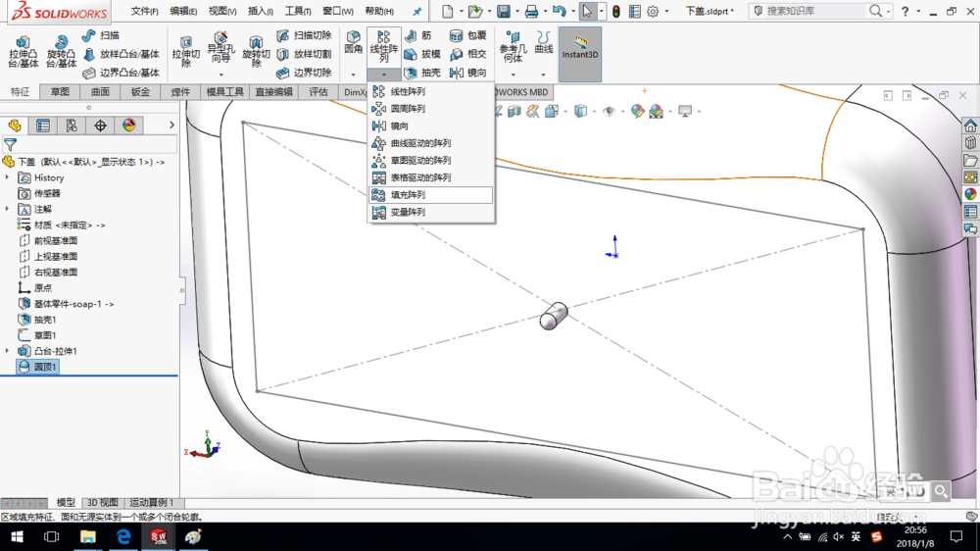Choose Mirror (镜向) from the pattern dropdown list

pyautogui.click(x=431, y=125)
